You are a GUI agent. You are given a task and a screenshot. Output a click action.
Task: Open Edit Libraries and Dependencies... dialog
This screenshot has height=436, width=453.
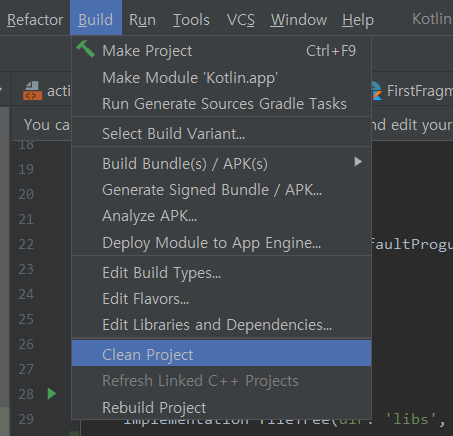click(x=221, y=324)
